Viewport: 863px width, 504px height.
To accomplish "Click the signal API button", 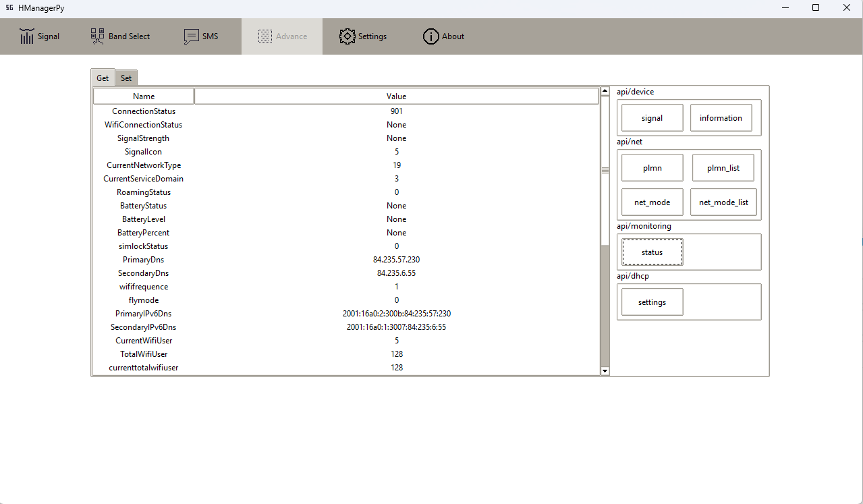I will (x=652, y=117).
